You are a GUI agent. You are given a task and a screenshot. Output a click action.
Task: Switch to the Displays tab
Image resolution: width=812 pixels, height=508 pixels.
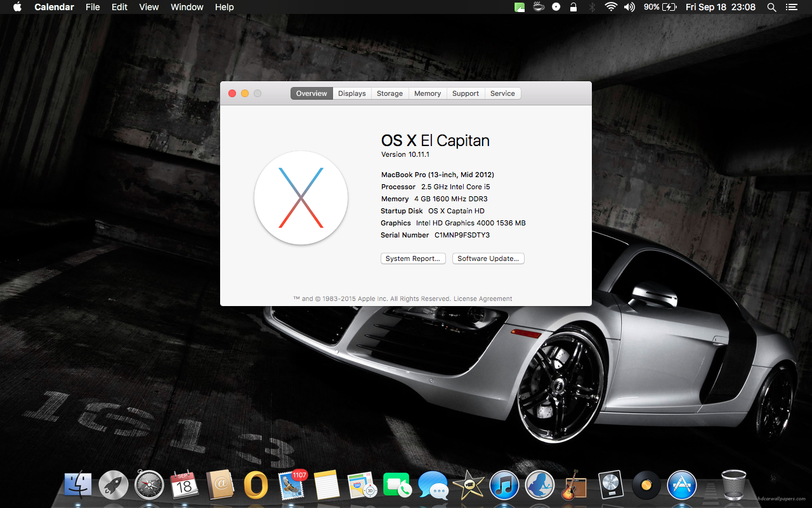click(x=351, y=93)
